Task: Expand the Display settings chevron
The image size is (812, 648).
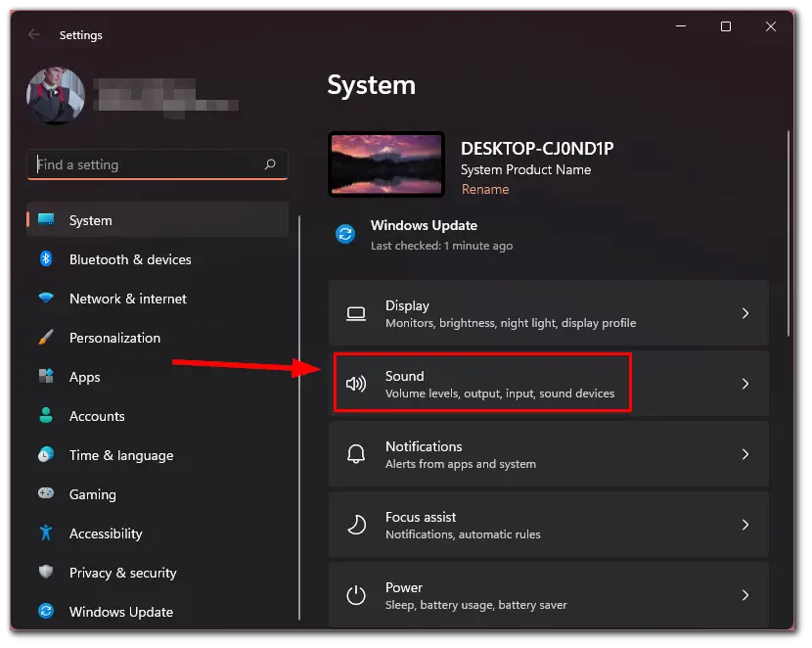Action: 745,313
